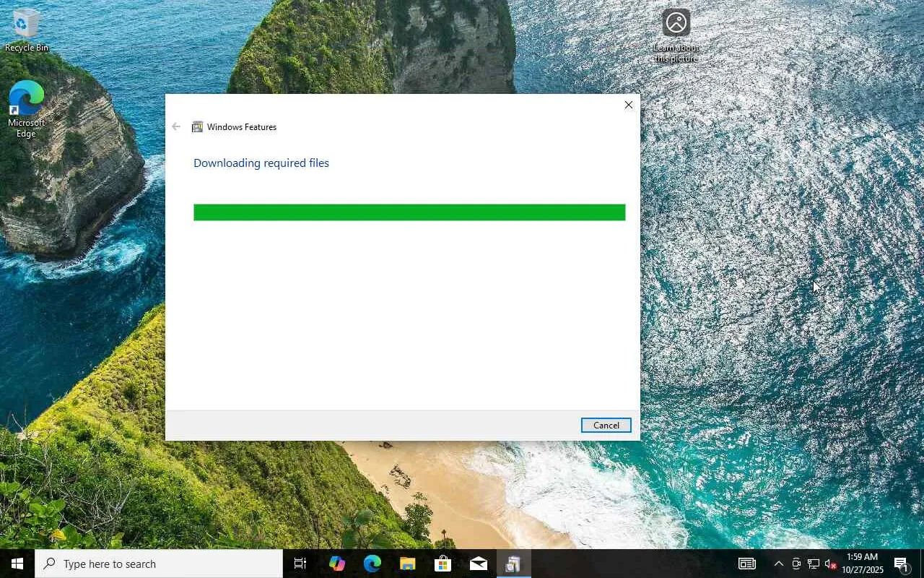924x578 pixels.
Task: Click the back arrow in Windows Features
Action: coord(176,126)
